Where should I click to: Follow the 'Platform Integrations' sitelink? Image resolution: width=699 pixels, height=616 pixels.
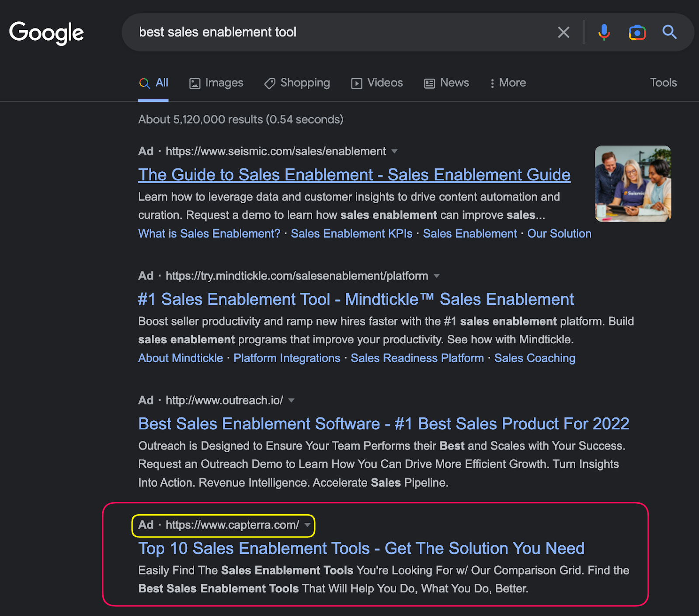[x=287, y=358]
